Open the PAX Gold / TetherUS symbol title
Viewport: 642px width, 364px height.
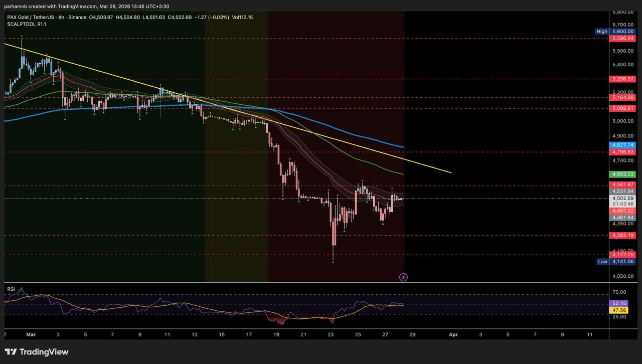pos(32,17)
